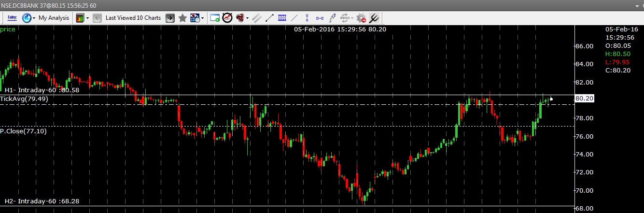The height and width of the screenshot is (213, 644).
Task: Click the TickAvg(79.49) label
Action: (x=24, y=99)
